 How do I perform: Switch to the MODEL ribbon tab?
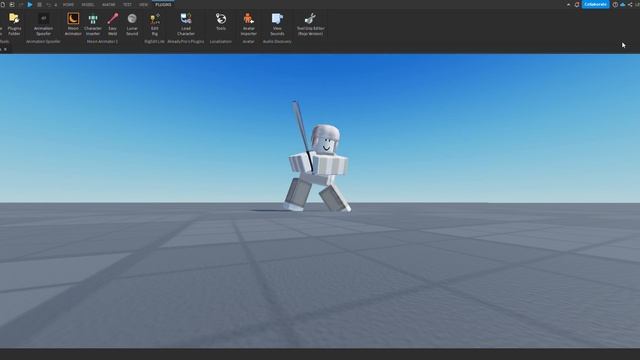pos(88,4)
